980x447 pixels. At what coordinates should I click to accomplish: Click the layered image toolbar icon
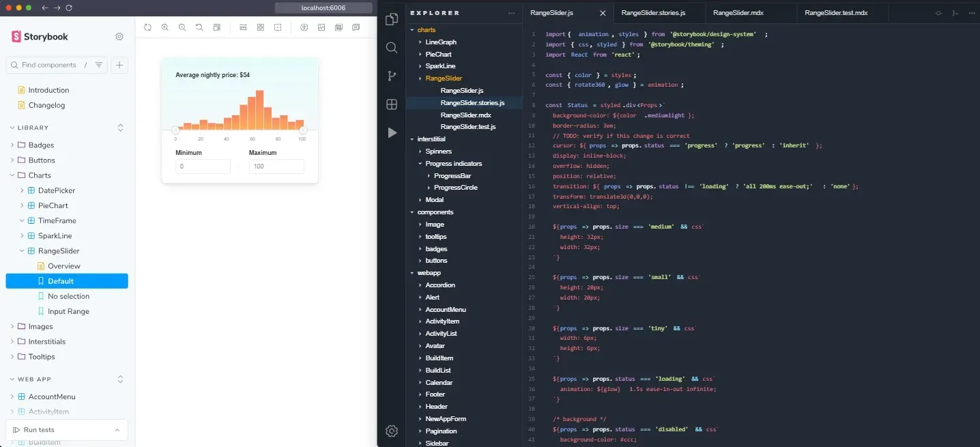point(338,27)
